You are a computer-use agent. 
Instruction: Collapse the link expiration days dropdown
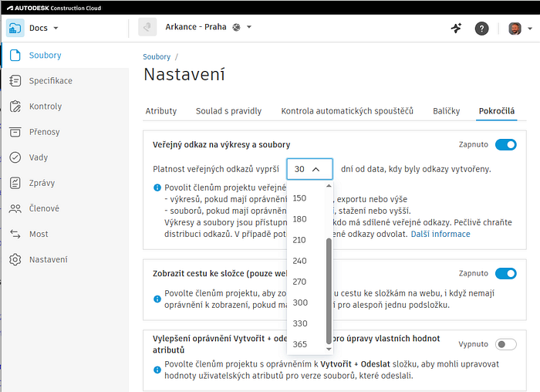point(309,169)
